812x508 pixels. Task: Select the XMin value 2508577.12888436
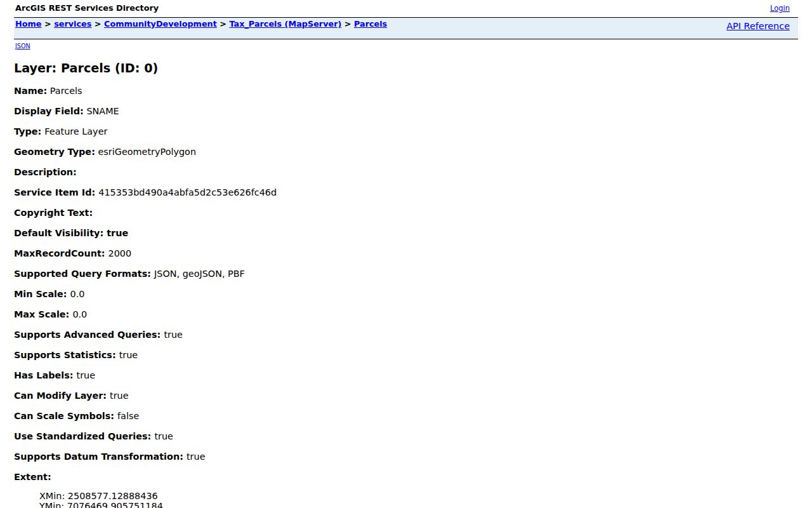tap(113, 496)
